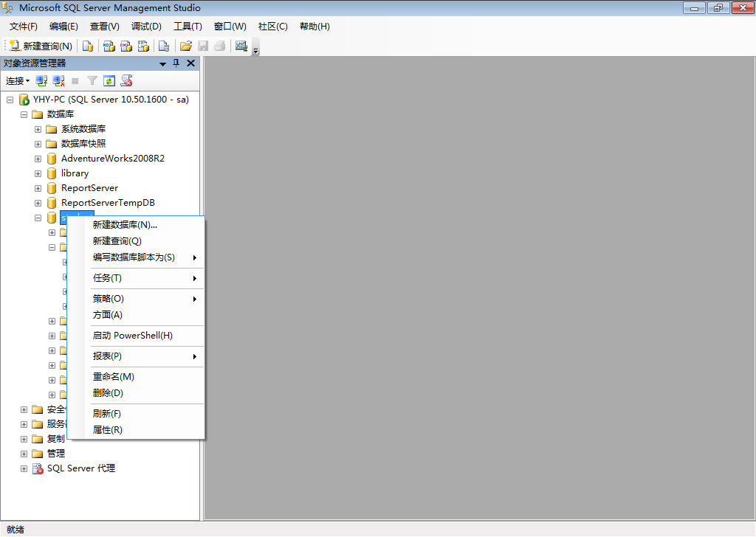Expand the 数据库快照 folder
The image size is (756, 537).
38,144
